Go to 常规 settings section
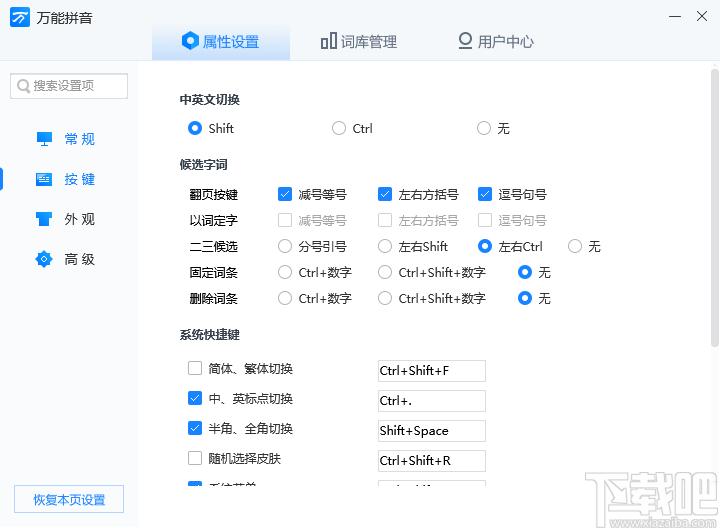The height and width of the screenshot is (528, 720). (x=65, y=139)
